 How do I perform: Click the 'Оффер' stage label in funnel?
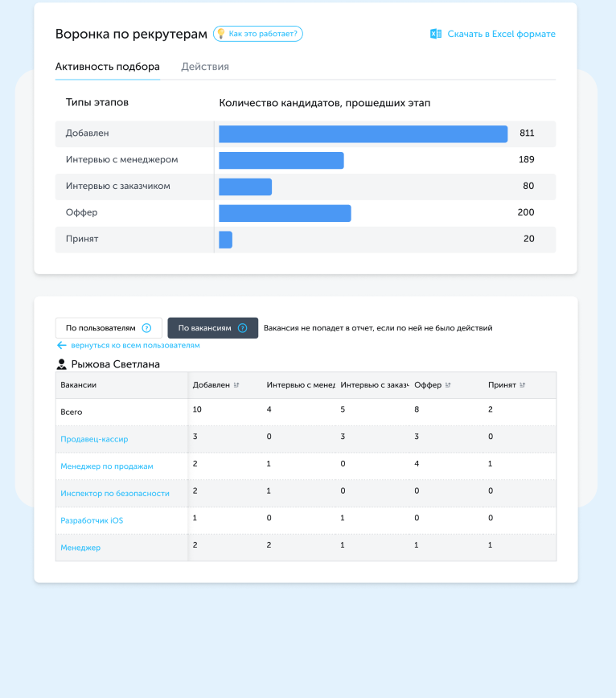pyautogui.click(x=81, y=212)
